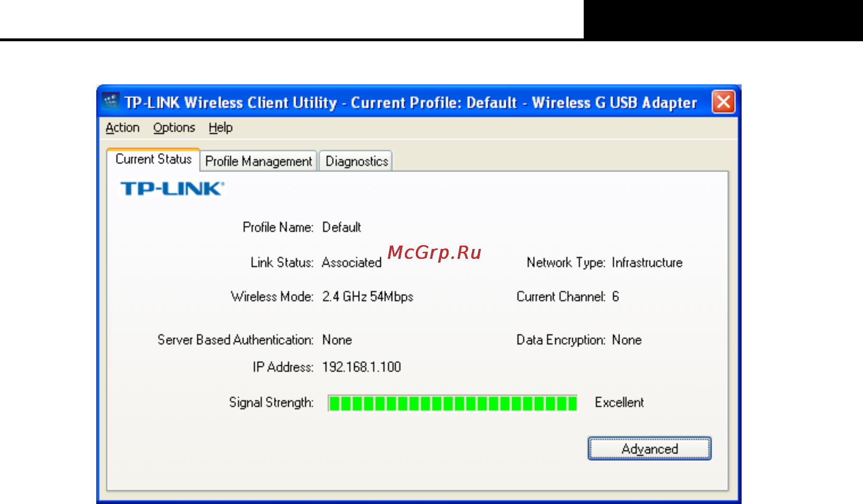The image size is (863, 504).
Task: Click the Advanced button
Action: coord(650,449)
